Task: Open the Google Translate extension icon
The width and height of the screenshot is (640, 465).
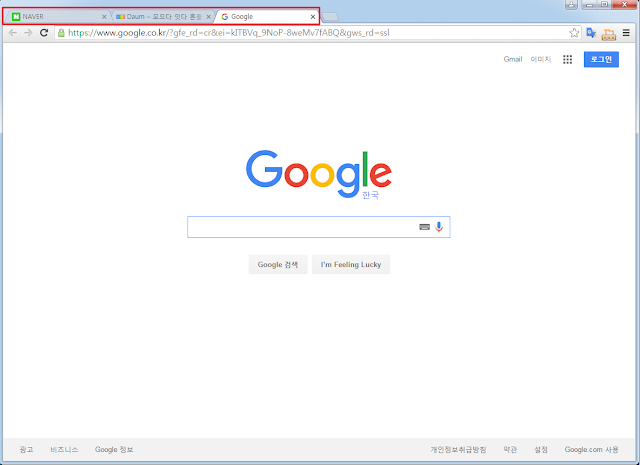Action: pos(591,33)
